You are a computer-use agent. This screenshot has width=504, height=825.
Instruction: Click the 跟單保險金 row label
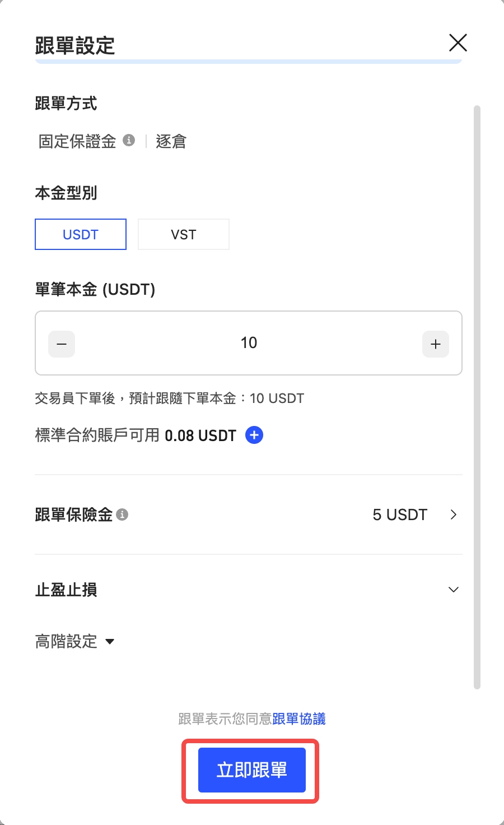click(x=74, y=515)
